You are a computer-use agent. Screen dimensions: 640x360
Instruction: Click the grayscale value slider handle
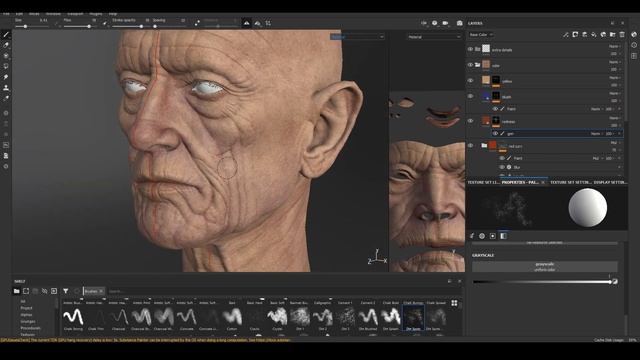point(610,282)
